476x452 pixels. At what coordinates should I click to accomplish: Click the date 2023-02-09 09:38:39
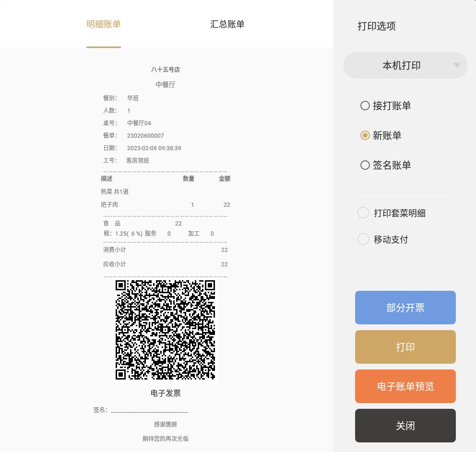pos(154,148)
